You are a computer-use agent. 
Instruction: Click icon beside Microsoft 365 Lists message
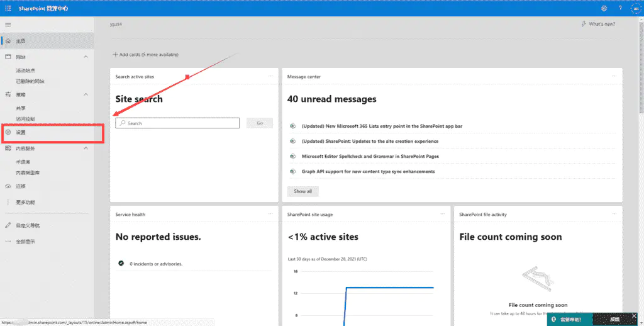(293, 126)
